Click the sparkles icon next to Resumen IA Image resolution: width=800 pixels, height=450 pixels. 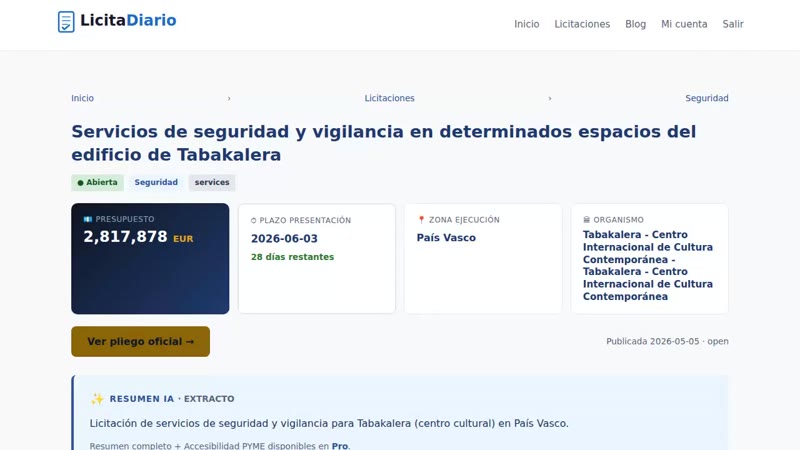[97, 398]
